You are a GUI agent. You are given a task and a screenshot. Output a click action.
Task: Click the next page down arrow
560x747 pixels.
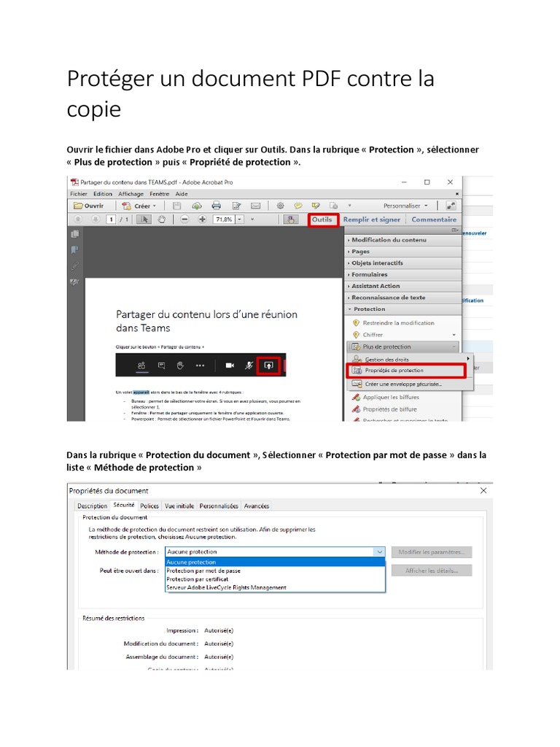click(96, 219)
